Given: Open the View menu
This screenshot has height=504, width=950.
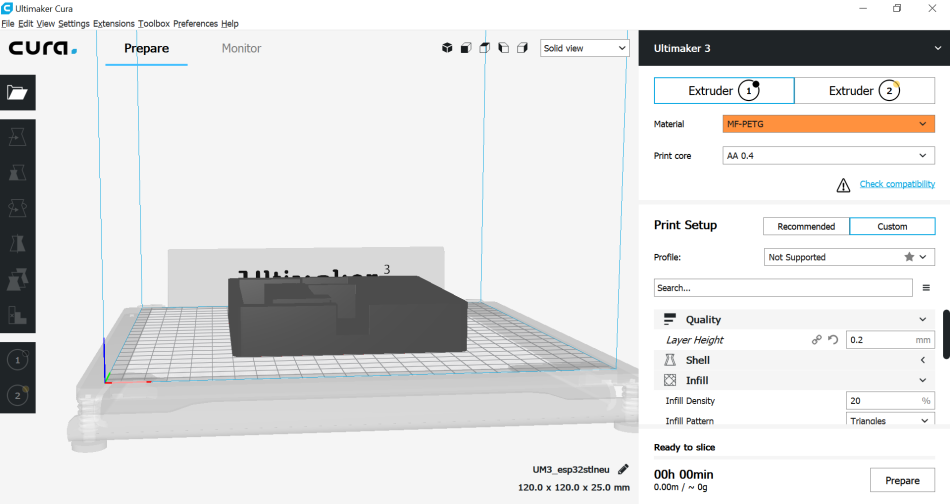Looking at the screenshot, I should [45, 24].
